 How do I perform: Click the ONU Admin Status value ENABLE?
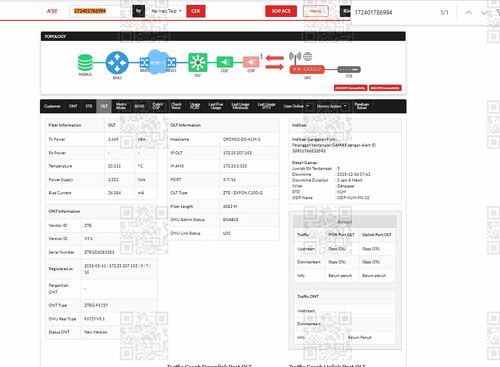230,220
